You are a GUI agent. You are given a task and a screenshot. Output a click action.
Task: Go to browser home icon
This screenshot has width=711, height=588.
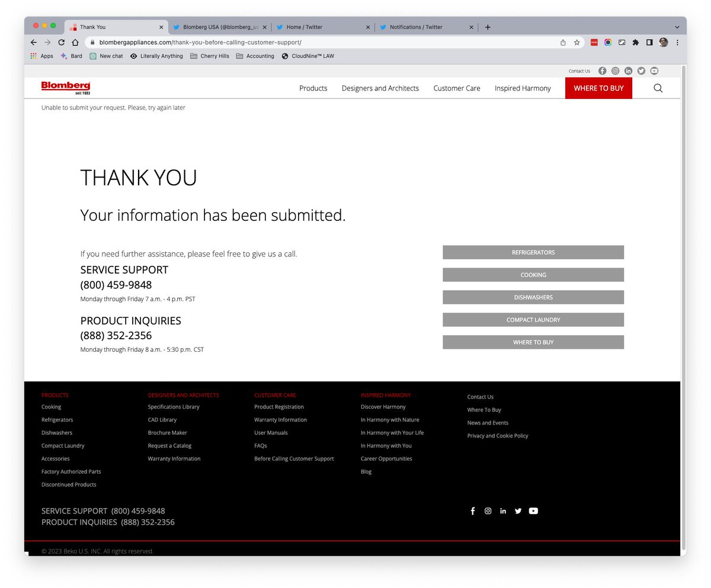click(x=75, y=43)
